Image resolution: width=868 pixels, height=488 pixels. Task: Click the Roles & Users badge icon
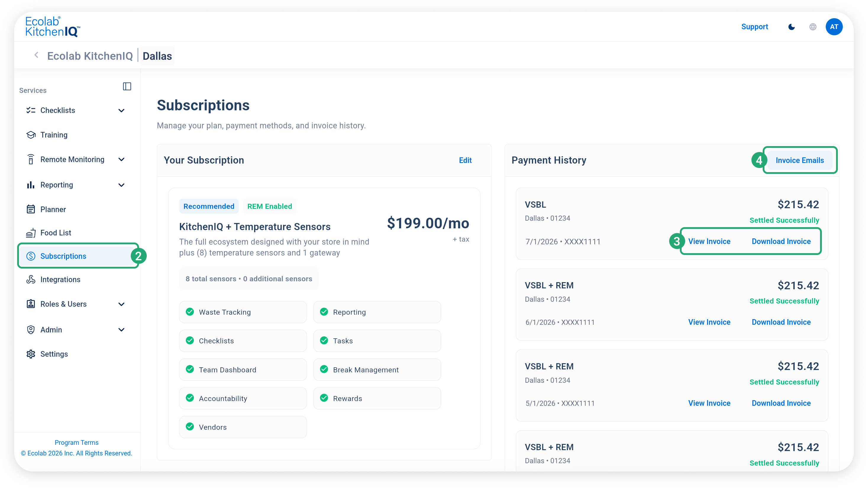coord(31,304)
